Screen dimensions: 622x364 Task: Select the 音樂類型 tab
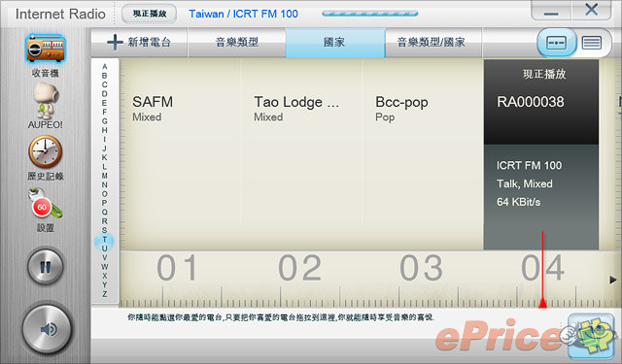click(237, 43)
